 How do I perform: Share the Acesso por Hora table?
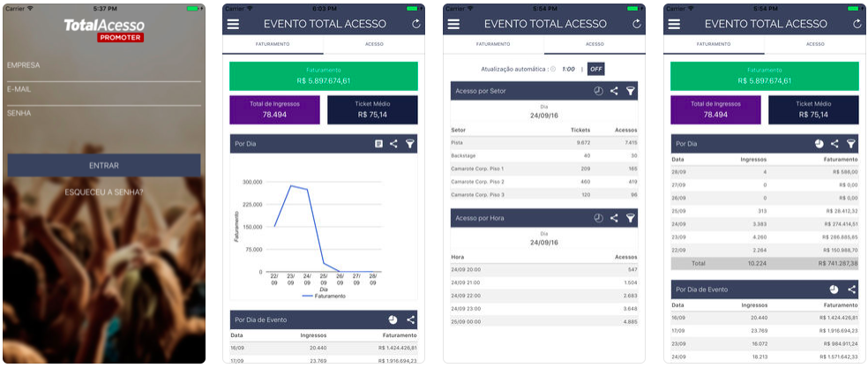[x=614, y=218]
